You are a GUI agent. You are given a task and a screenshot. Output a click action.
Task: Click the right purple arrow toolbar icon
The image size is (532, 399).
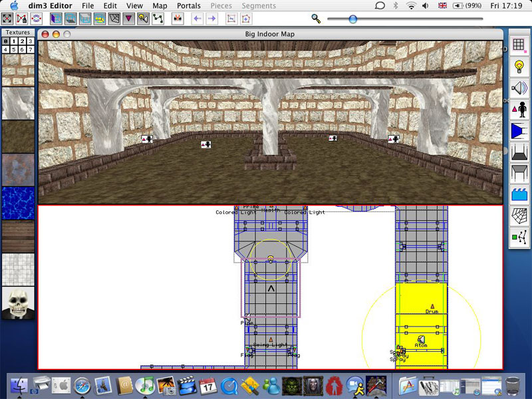[x=211, y=19]
